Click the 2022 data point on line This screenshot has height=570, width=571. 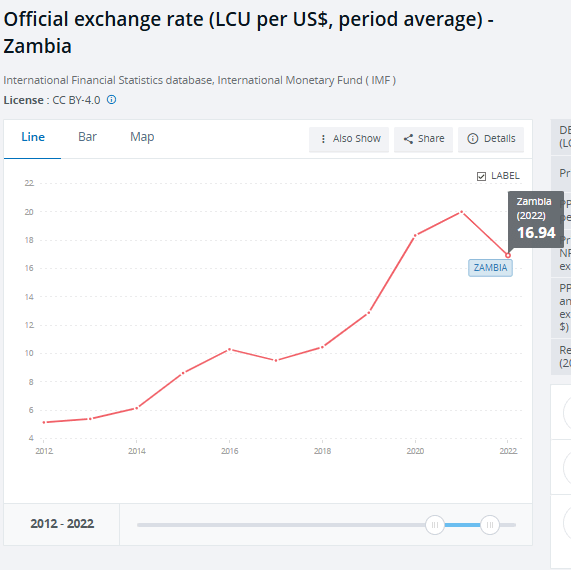coord(508,255)
